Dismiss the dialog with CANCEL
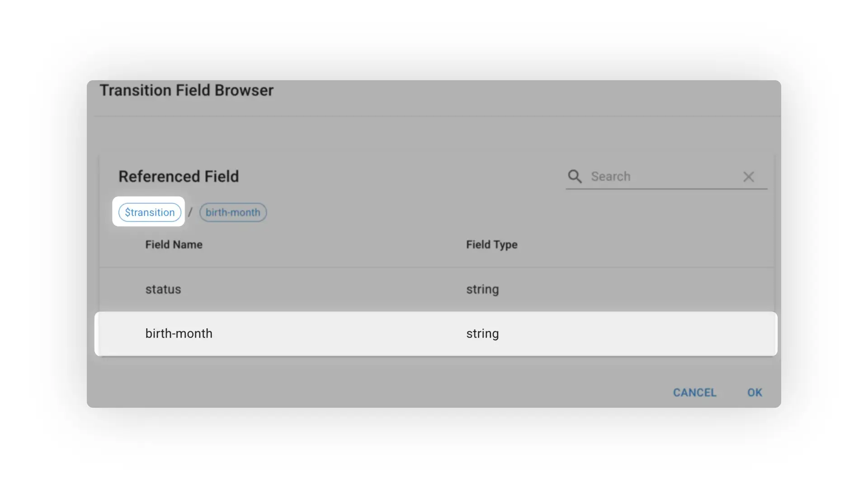Image resolution: width=868 pixels, height=488 pixels. [x=694, y=392]
